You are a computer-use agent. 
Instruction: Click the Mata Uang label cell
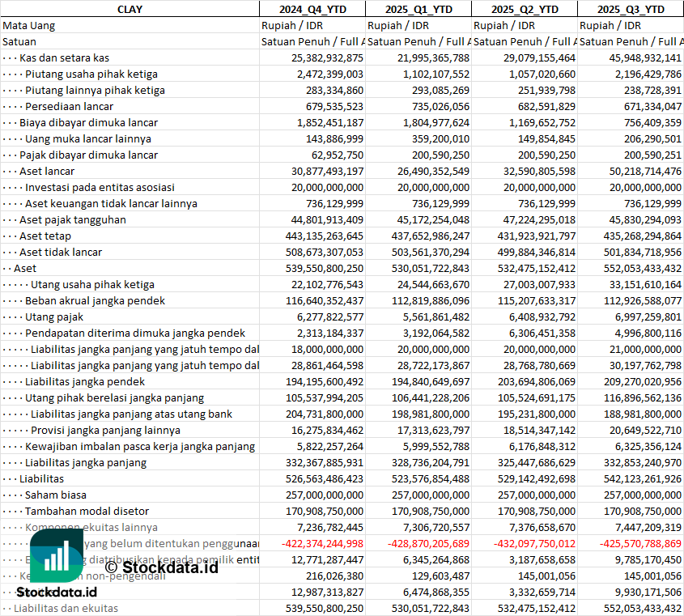click(29, 25)
